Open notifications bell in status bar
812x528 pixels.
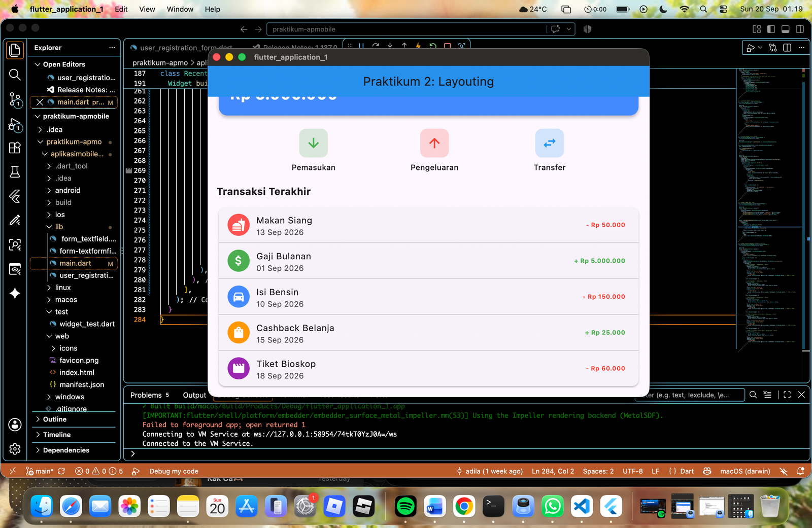click(800, 471)
